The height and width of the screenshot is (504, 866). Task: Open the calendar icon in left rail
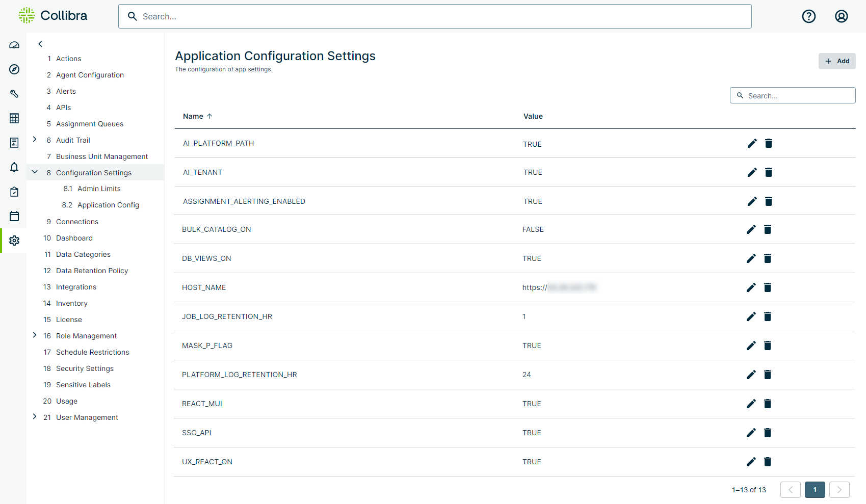[14, 216]
